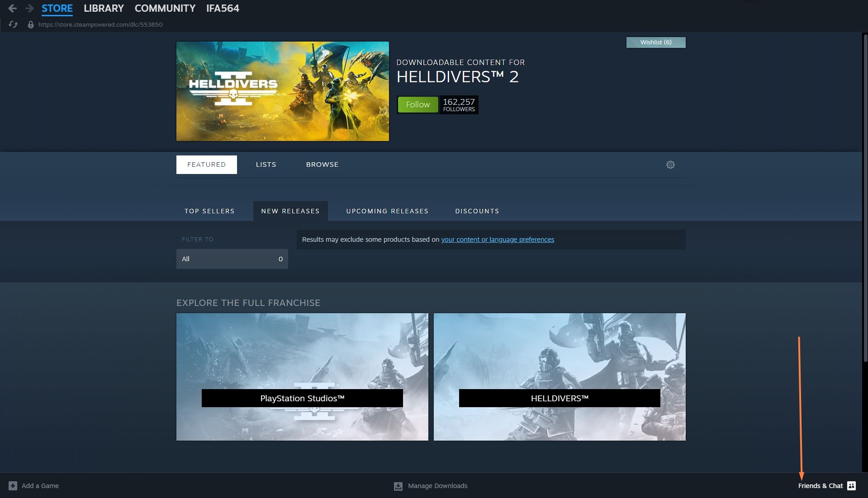Go forward with the right arrow icon
Viewport: 868px width, 498px height.
coord(29,8)
